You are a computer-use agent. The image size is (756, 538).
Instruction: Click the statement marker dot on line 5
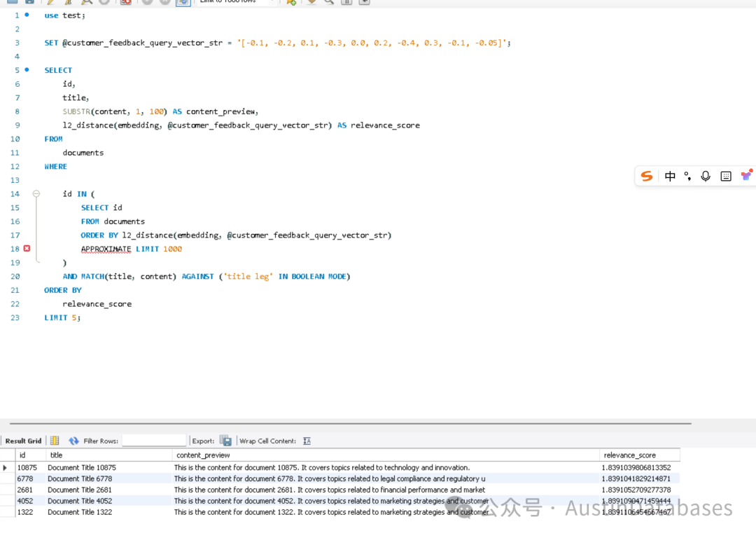pos(27,69)
